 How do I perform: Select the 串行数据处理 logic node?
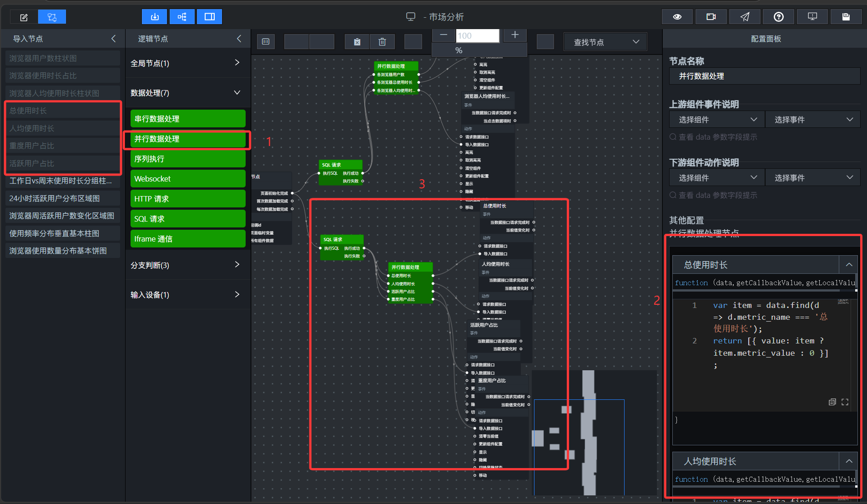tap(188, 119)
